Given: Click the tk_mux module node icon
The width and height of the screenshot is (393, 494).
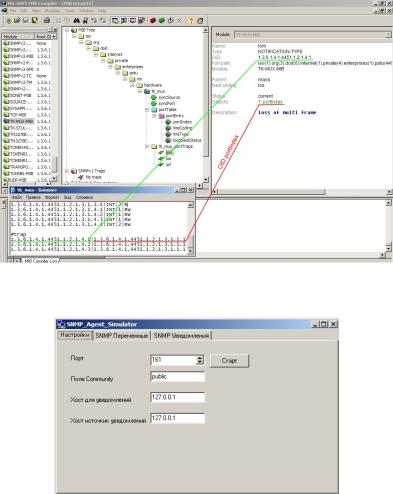Looking at the screenshot, I should click(147, 91).
